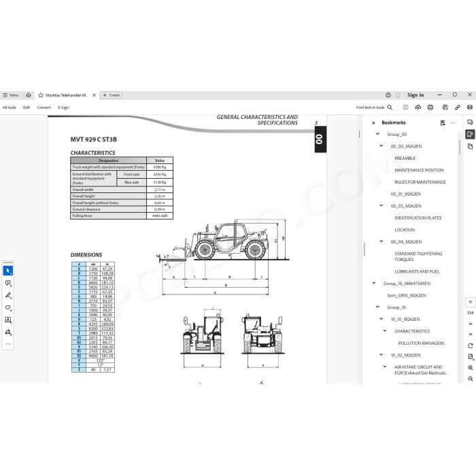
Task: Open the IDENTIFICATION PLATES bookmark
Action: [418, 218]
